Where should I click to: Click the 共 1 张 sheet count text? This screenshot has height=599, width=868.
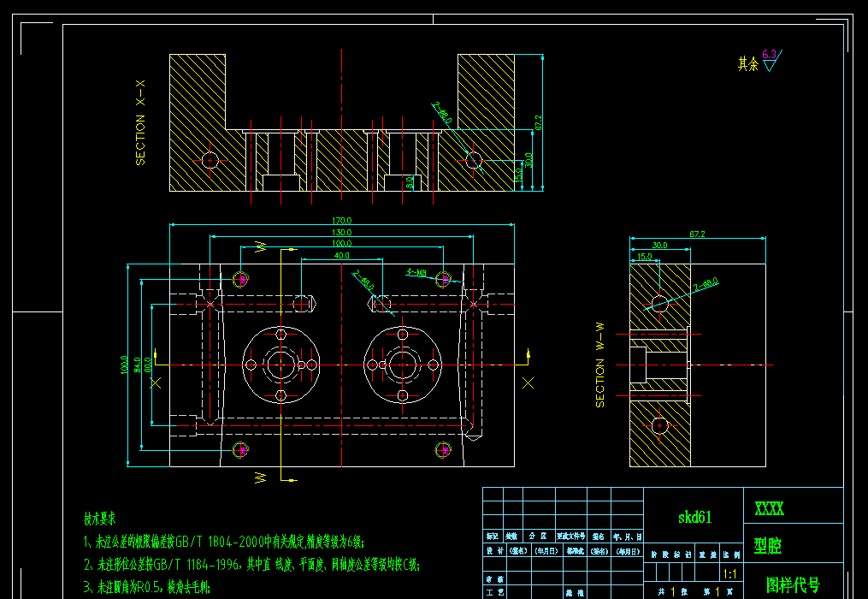click(x=673, y=592)
